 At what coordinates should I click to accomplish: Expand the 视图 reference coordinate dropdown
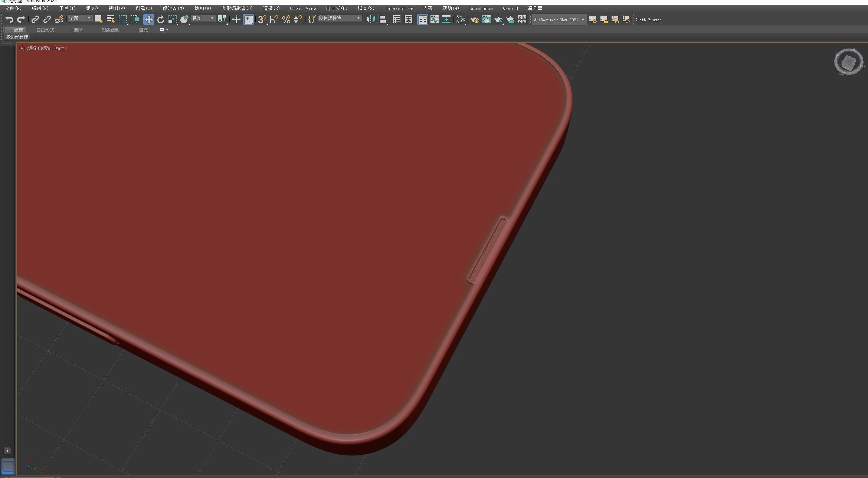pos(203,19)
